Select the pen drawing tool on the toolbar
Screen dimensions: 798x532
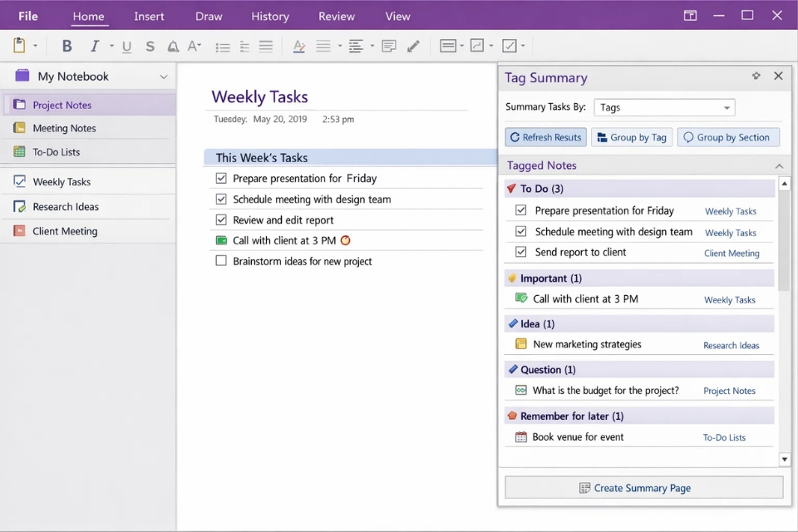(413, 46)
